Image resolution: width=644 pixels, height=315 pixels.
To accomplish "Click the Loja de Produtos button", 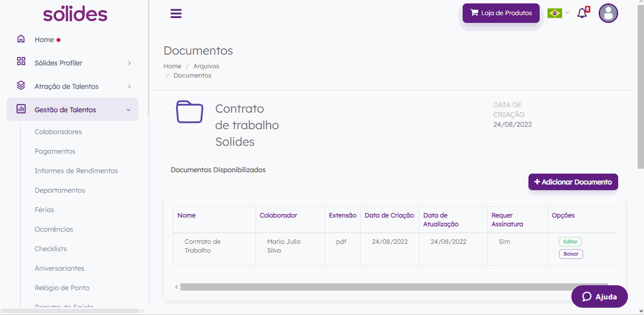I will 501,13.
